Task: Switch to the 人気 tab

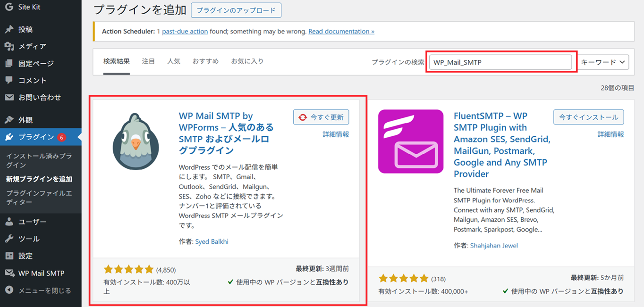Action: (x=174, y=61)
